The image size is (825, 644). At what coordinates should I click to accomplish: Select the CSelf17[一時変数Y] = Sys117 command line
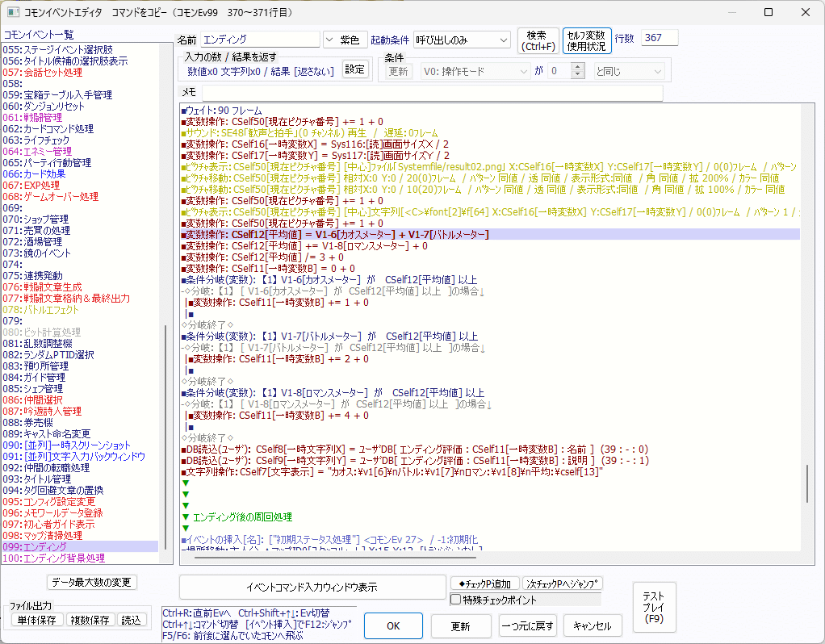tap(490, 156)
